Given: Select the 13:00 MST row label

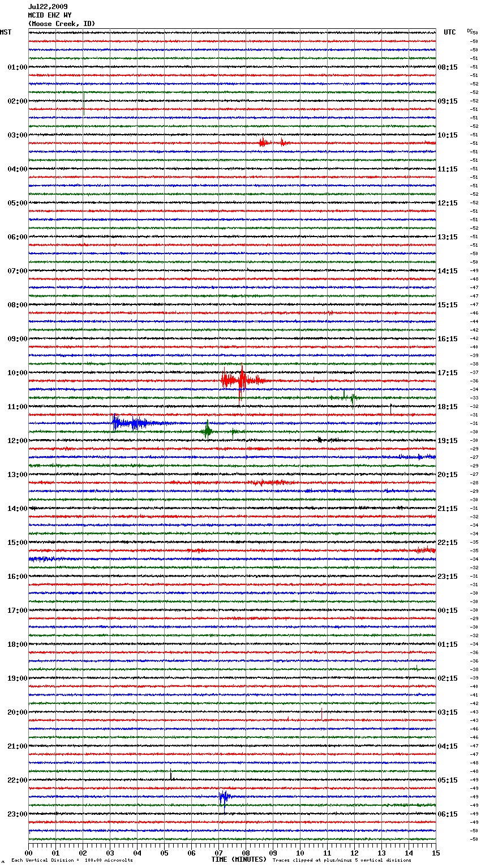Looking at the screenshot, I should coord(18,475).
